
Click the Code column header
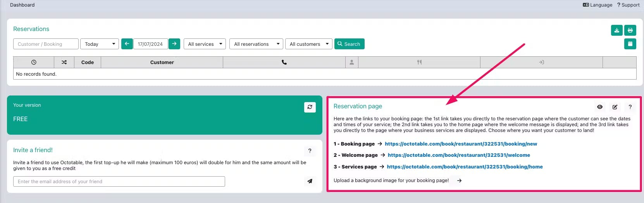pyautogui.click(x=88, y=62)
